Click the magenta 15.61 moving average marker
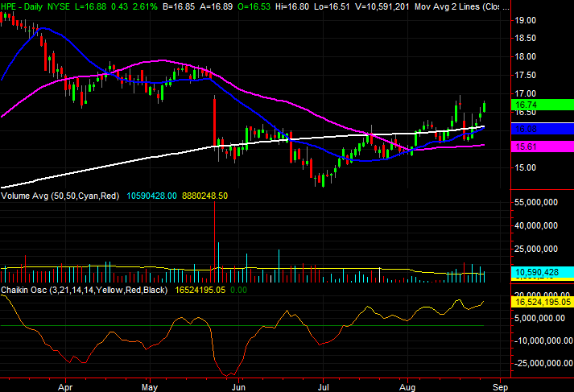The image size is (574, 392). pyautogui.click(x=542, y=146)
